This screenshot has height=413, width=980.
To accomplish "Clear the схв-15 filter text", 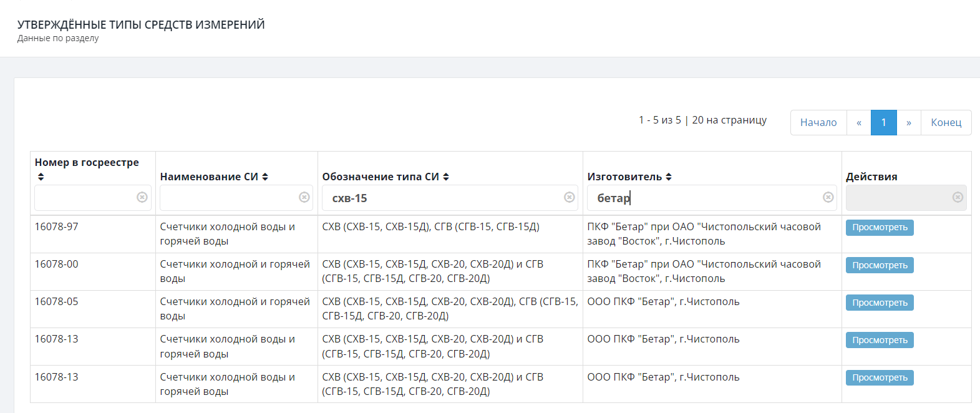I will pyautogui.click(x=570, y=197).
